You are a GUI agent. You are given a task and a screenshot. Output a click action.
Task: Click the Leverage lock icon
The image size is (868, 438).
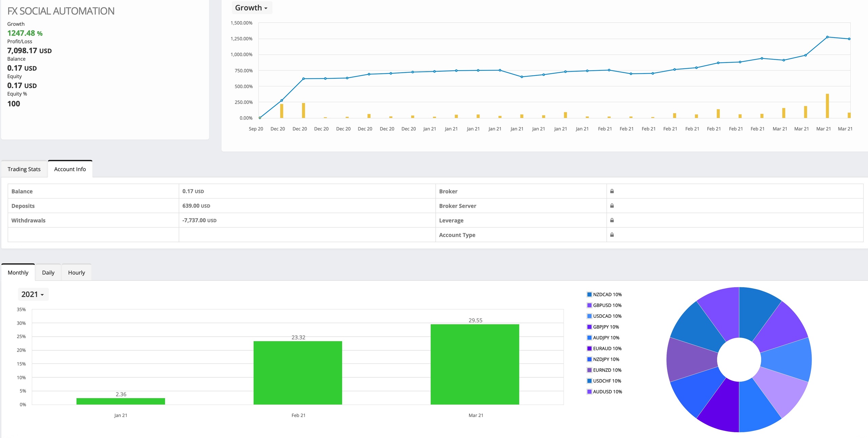612,220
